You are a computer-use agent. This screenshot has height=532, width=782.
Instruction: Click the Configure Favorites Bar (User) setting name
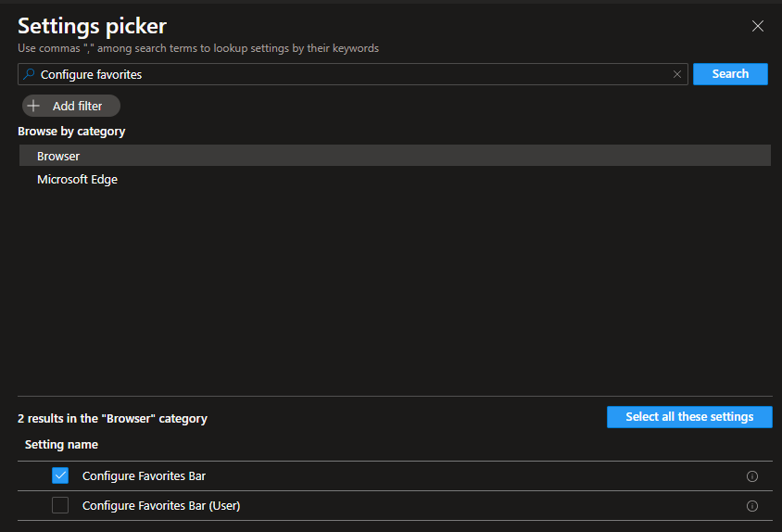pos(161,505)
